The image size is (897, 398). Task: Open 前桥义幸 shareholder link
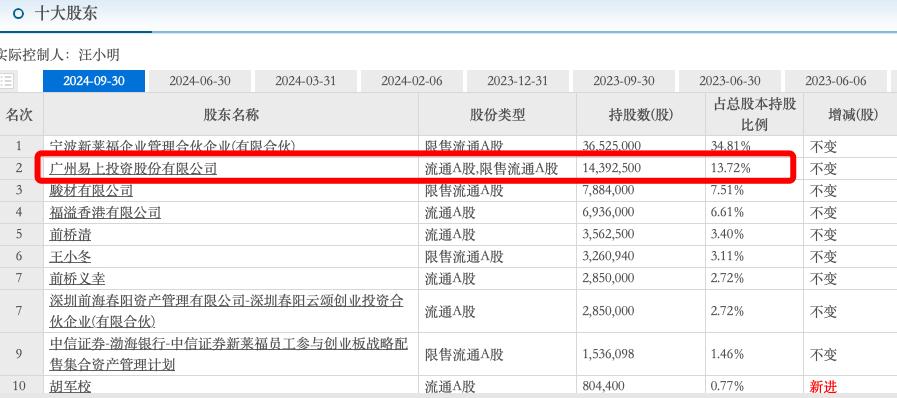point(77,279)
